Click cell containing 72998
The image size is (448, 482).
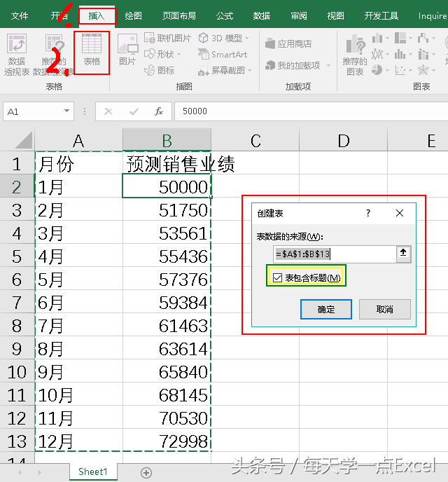[x=167, y=441]
